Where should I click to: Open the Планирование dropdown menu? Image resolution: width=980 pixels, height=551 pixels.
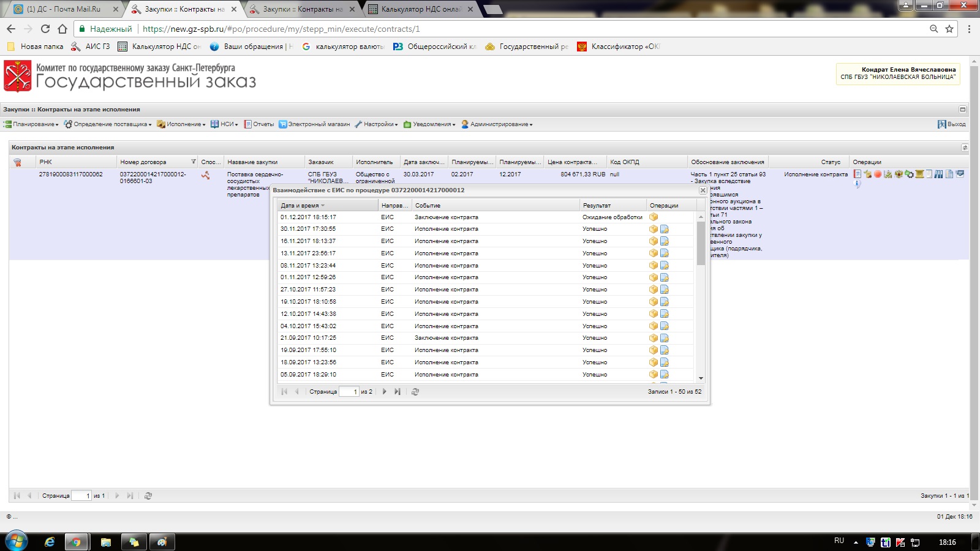(x=32, y=124)
